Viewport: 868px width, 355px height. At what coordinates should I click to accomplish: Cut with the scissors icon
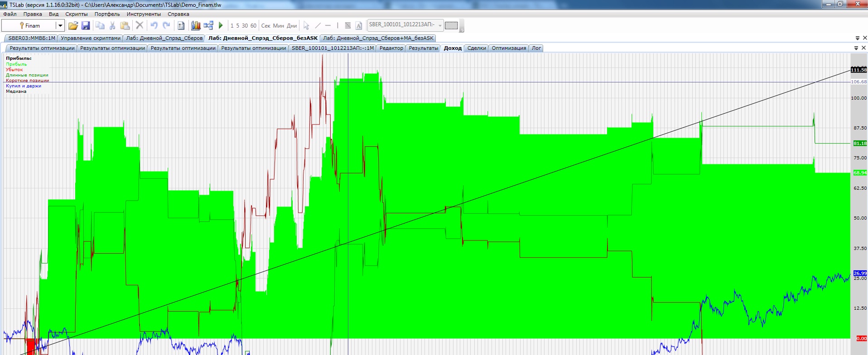[112, 26]
